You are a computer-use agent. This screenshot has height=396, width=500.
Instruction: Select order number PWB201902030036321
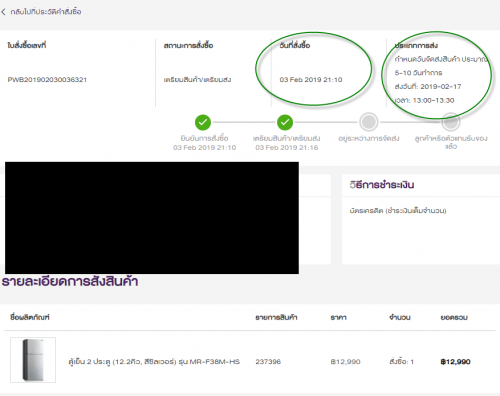pyautogui.click(x=47, y=80)
